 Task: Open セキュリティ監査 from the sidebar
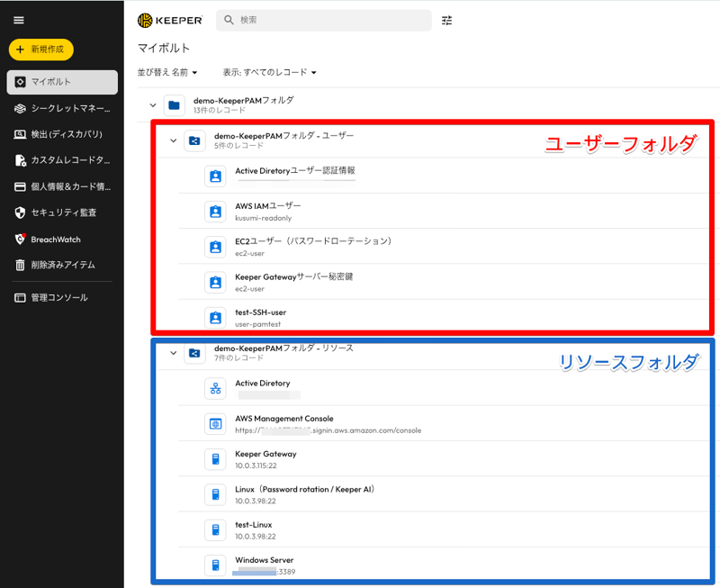pos(62,213)
